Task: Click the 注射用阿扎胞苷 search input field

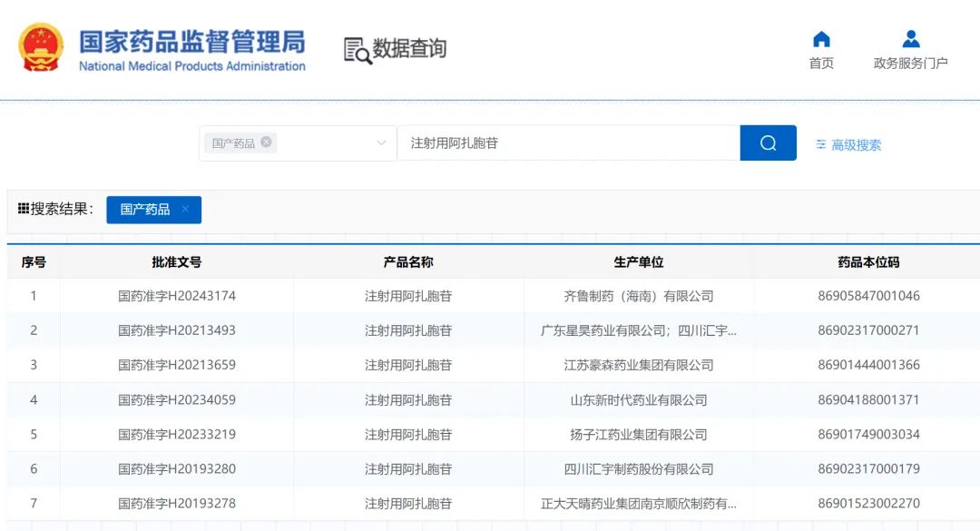Action: pos(567,143)
